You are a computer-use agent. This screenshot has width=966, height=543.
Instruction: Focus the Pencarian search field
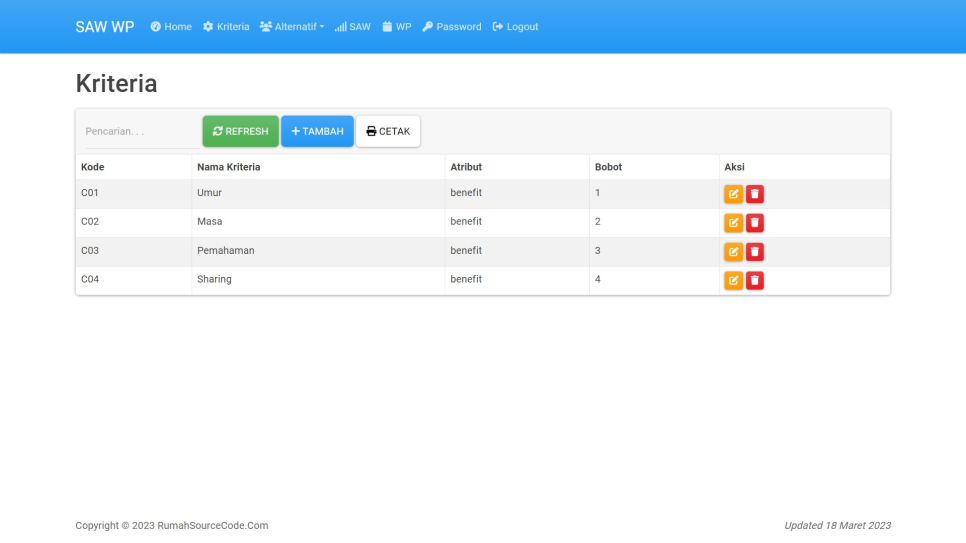(142, 132)
